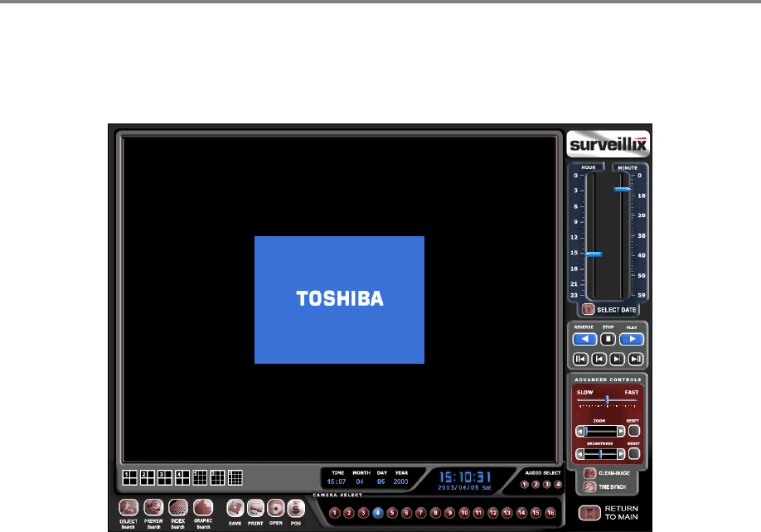
Task: Click the Toshiba video image
Action: click(x=339, y=300)
